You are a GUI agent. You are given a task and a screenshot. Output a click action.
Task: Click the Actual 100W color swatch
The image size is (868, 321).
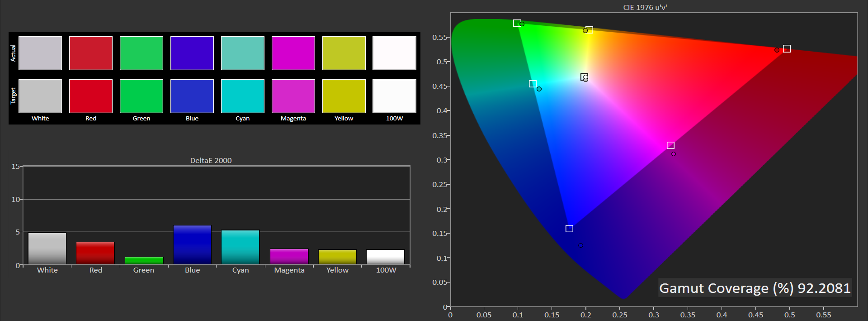pyautogui.click(x=394, y=53)
